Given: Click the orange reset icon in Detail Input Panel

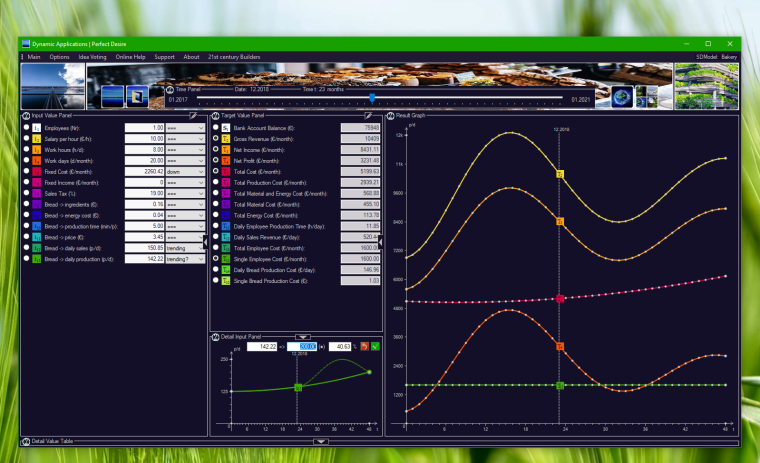Looking at the screenshot, I should [364, 346].
